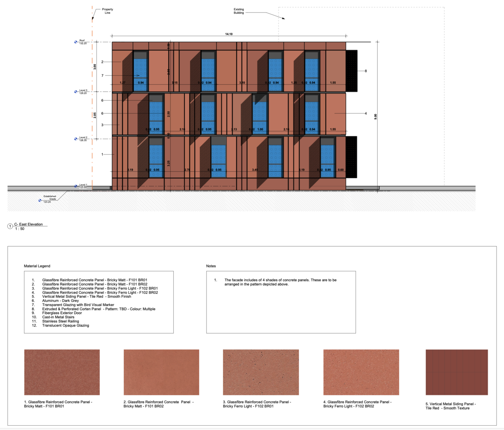Click the circled view number 1 beside East Elevation
Viewport: 504px width, 430px height.
(x=10, y=226)
